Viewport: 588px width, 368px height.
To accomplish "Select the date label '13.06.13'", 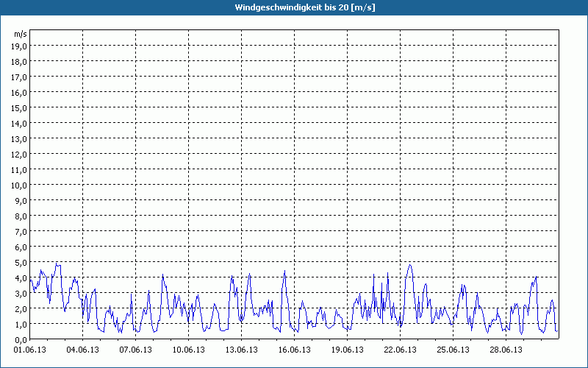I will pyautogui.click(x=242, y=350).
